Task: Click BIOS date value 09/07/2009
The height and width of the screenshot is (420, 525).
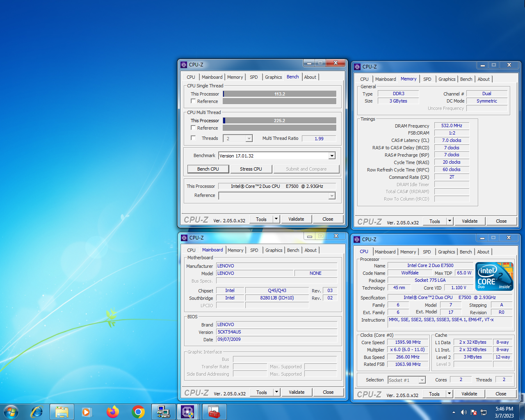Action: [x=277, y=339]
